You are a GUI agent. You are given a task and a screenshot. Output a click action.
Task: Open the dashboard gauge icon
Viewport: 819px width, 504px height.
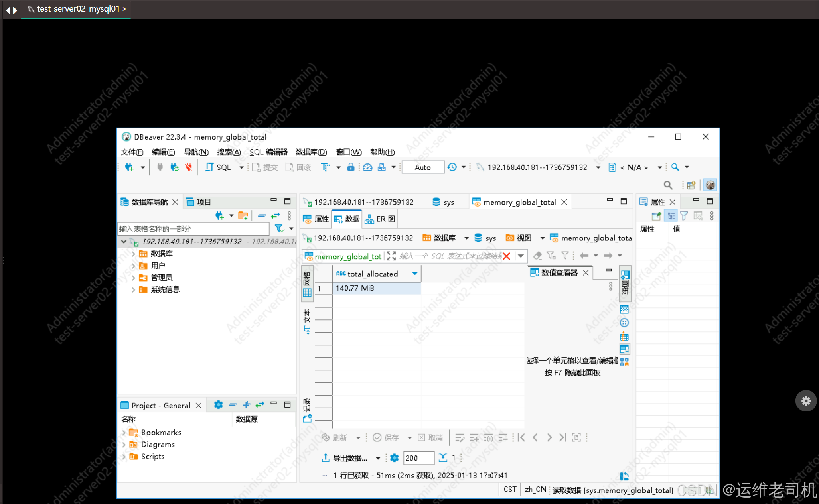tap(367, 167)
